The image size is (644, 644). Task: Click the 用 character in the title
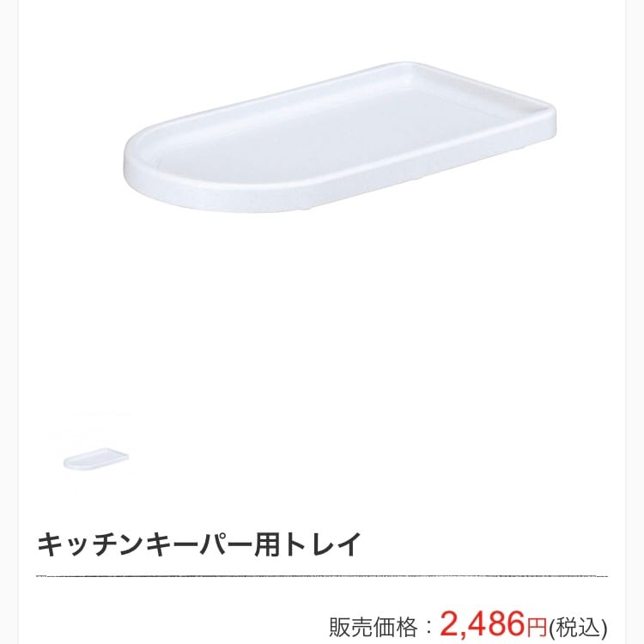[x=267, y=544]
